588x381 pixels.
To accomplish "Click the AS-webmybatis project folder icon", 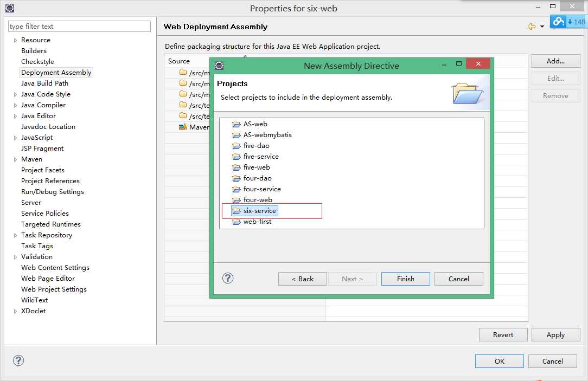I will click(237, 135).
